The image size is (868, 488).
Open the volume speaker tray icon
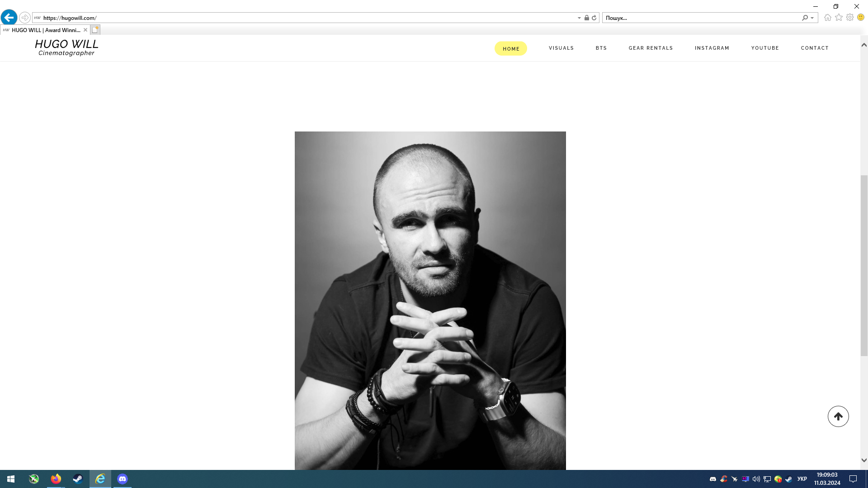point(756,479)
